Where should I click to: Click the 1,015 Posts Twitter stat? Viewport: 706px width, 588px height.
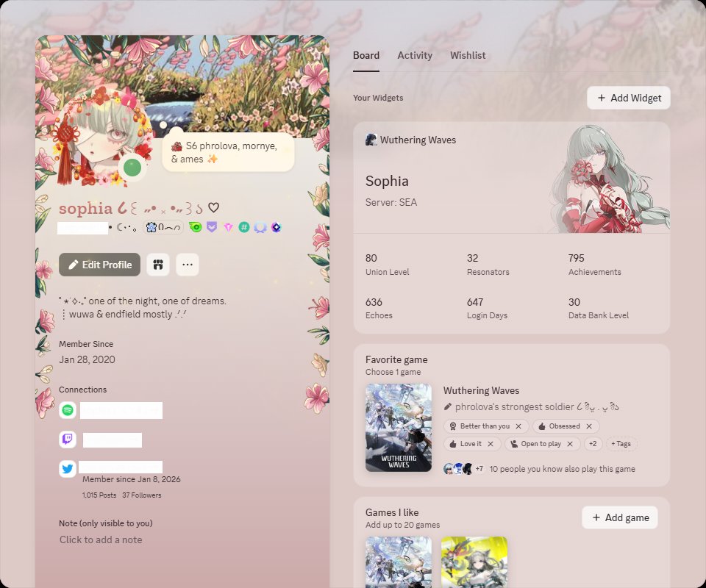tap(99, 495)
